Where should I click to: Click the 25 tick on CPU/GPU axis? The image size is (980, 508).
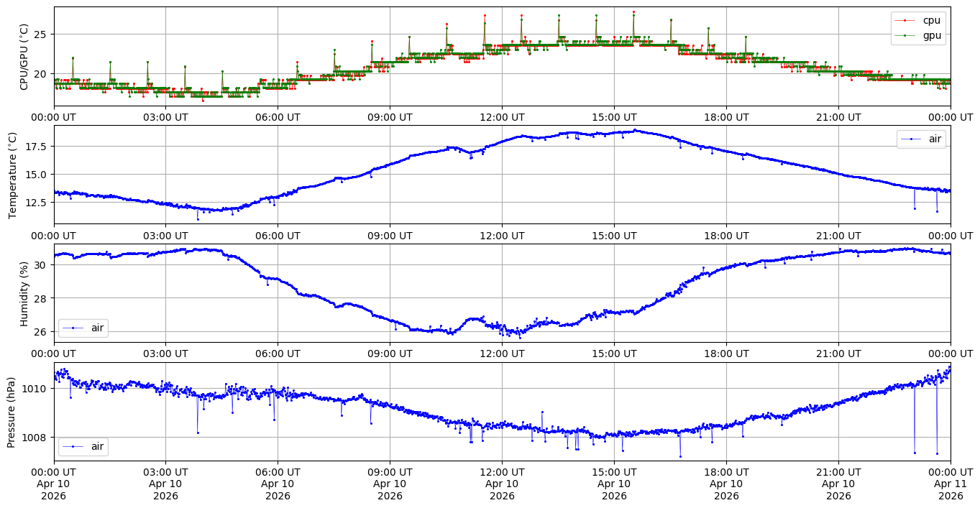point(40,34)
